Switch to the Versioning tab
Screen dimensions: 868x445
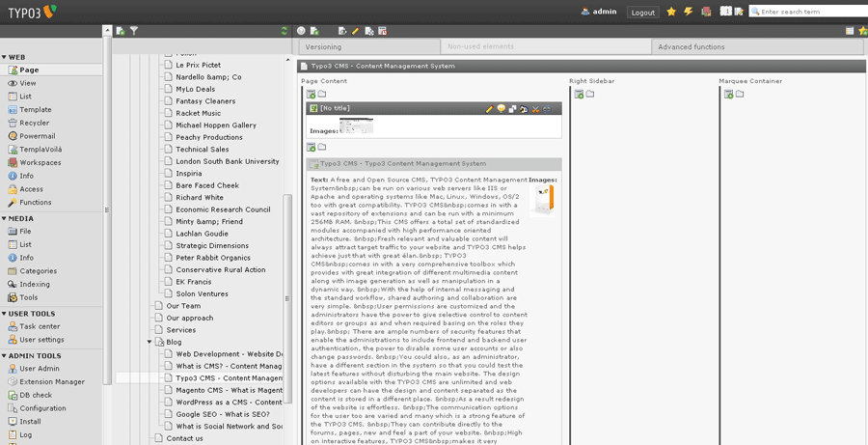click(369, 47)
